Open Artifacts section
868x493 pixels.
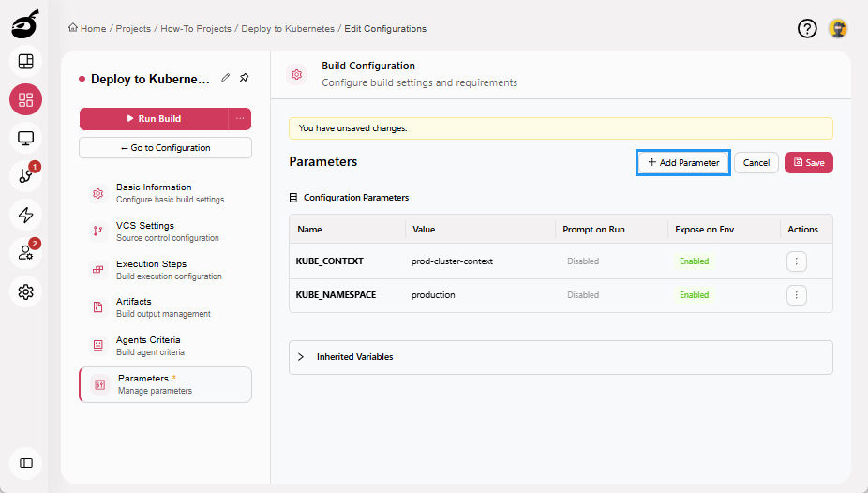166,307
